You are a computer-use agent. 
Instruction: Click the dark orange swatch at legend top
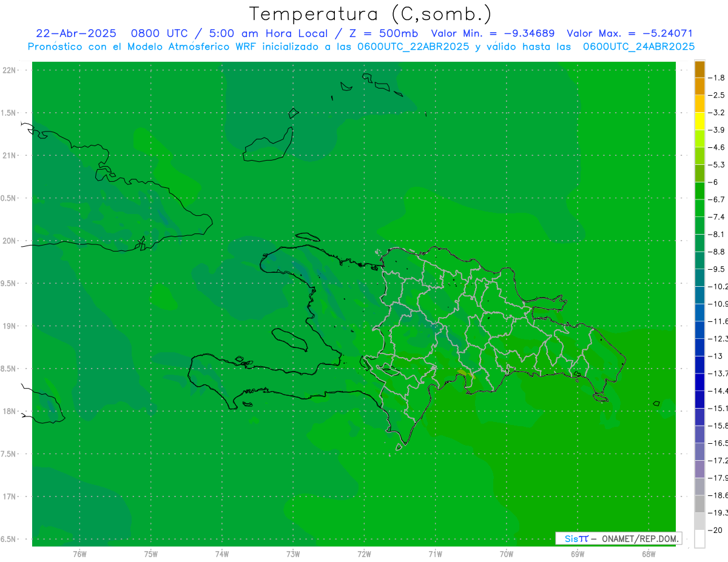(x=699, y=69)
